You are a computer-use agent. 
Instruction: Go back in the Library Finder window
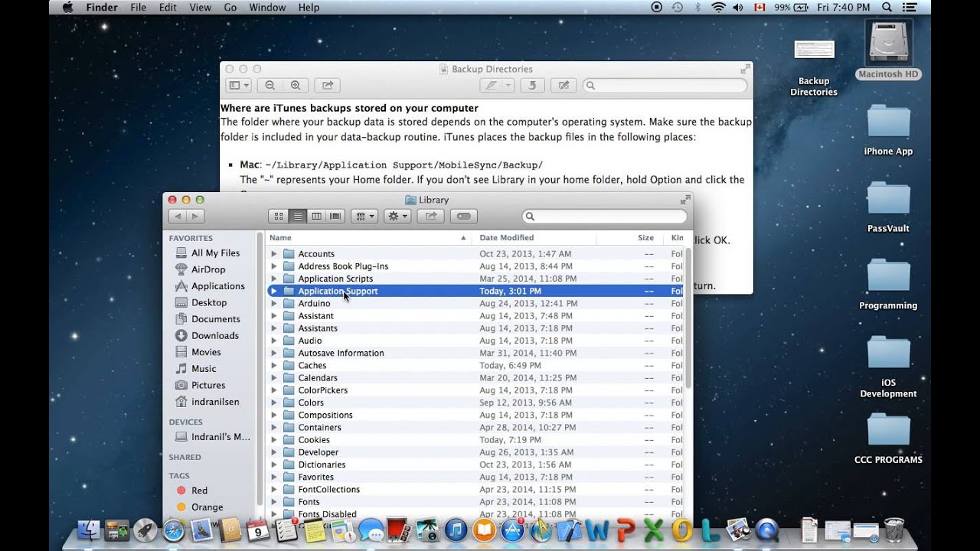tap(178, 217)
